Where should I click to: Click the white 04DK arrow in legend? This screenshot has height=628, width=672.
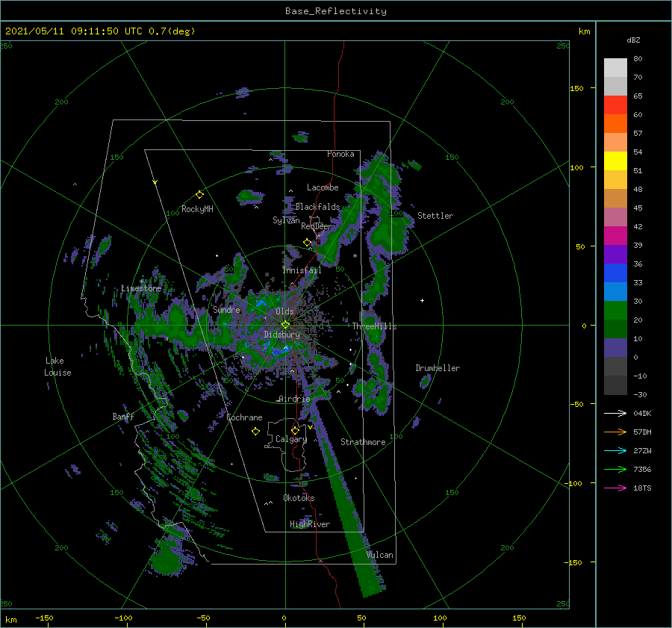(x=615, y=413)
